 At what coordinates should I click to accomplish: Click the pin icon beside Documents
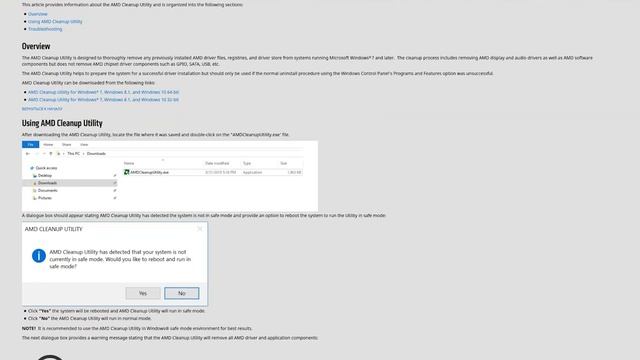pyautogui.click(x=115, y=191)
